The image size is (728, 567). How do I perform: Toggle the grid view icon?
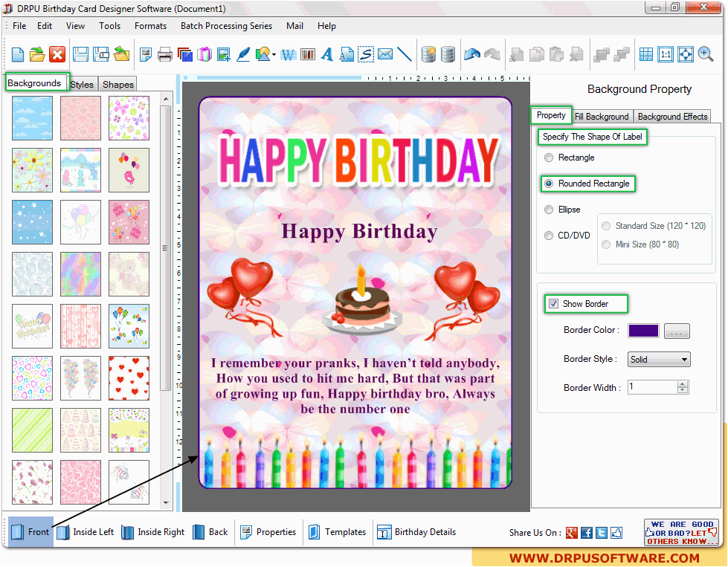646,54
